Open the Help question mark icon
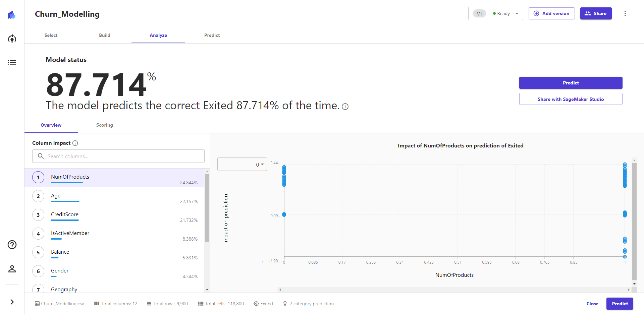 tap(12, 245)
